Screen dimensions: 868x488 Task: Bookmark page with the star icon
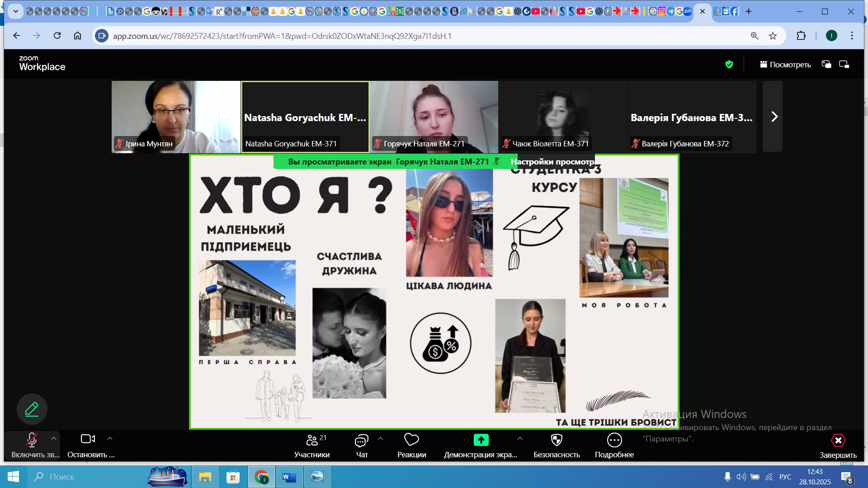pos(773,36)
